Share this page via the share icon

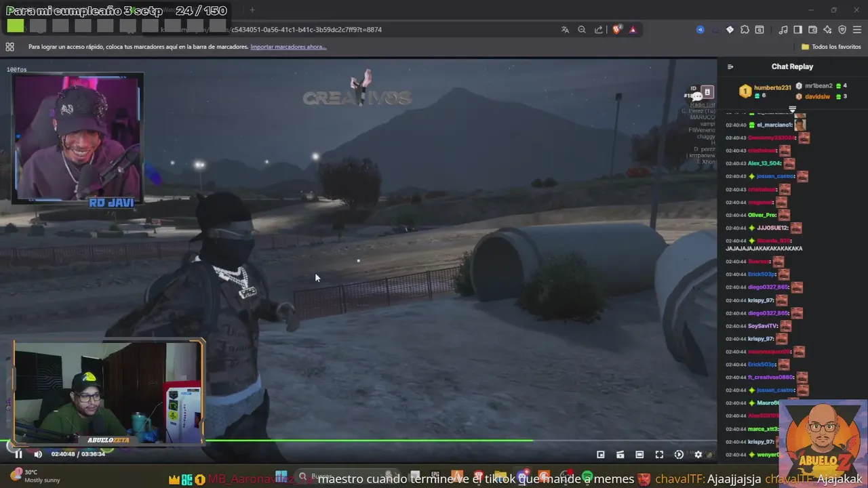click(x=599, y=30)
